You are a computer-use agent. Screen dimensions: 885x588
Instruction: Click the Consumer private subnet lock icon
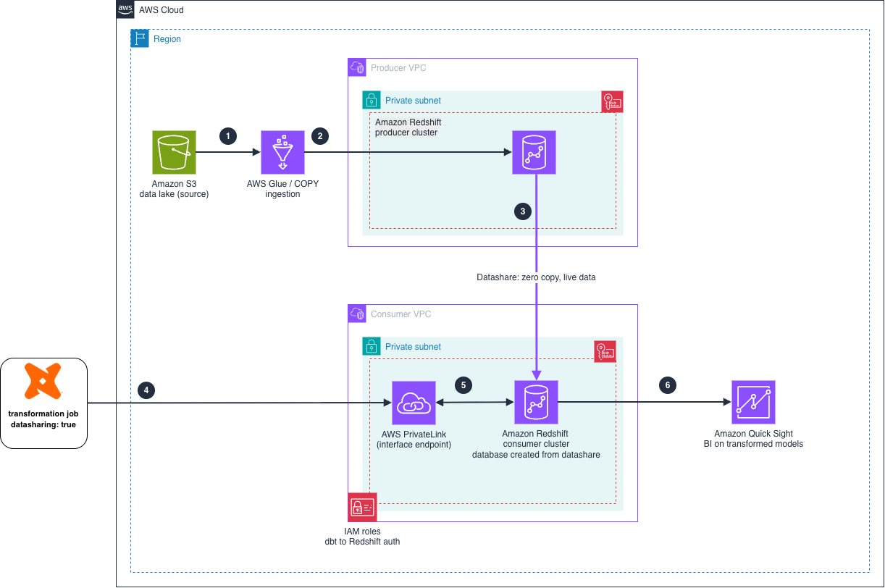click(372, 346)
